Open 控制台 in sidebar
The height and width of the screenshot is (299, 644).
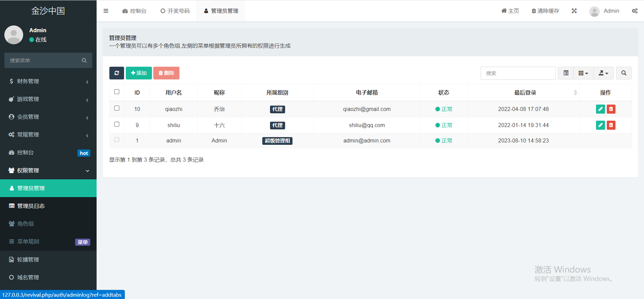pos(48,153)
